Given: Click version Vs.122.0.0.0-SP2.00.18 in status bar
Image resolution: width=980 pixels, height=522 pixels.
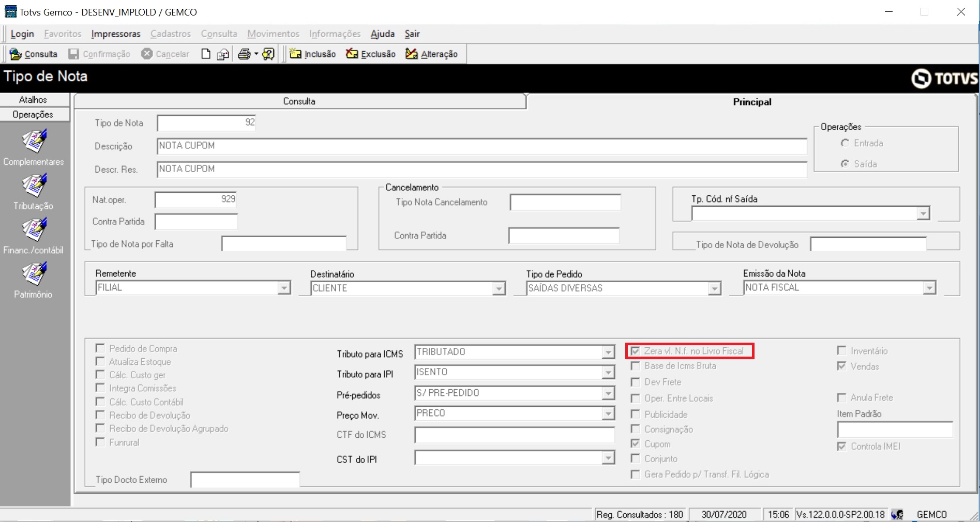Looking at the screenshot, I should click(x=840, y=514).
